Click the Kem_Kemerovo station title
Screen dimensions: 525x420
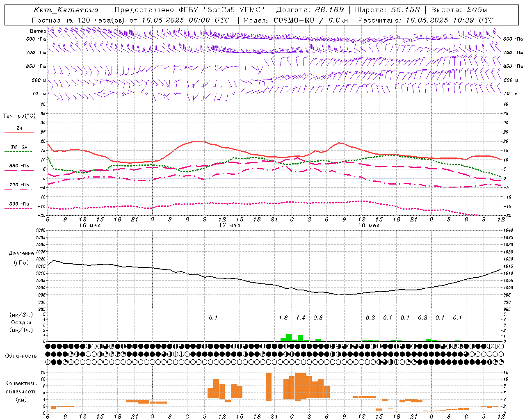[66, 10]
